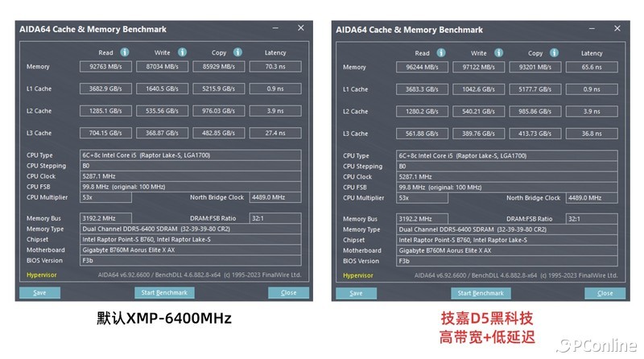This screenshot has width=644, height=359.
Task: Select Memory Write value 97122 MB/s
Action: (478, 67)
